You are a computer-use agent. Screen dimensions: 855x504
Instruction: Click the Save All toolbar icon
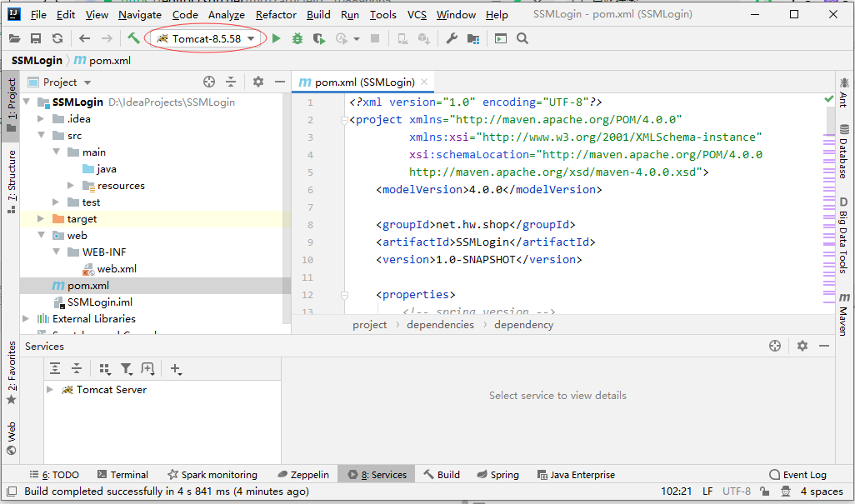36,38
